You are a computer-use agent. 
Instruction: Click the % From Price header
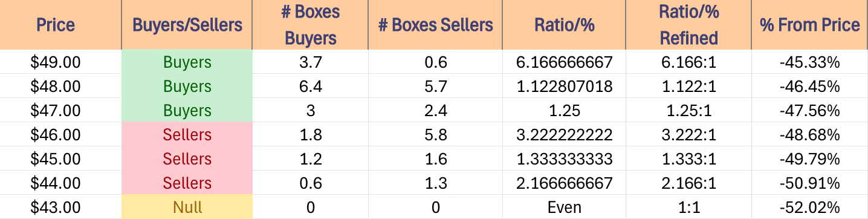click(x=809, y=25)
